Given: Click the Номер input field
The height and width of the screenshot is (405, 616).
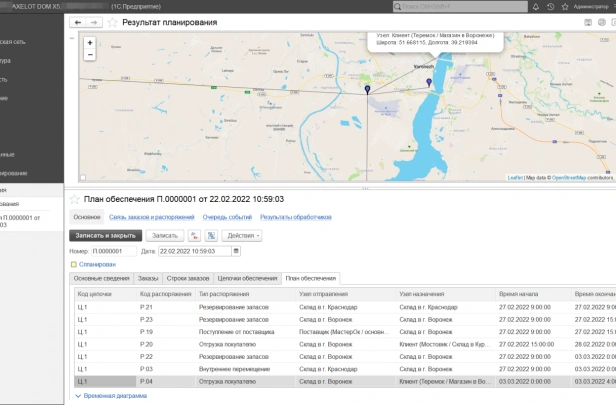Looking at the screenshot, I should pos(114,251).
